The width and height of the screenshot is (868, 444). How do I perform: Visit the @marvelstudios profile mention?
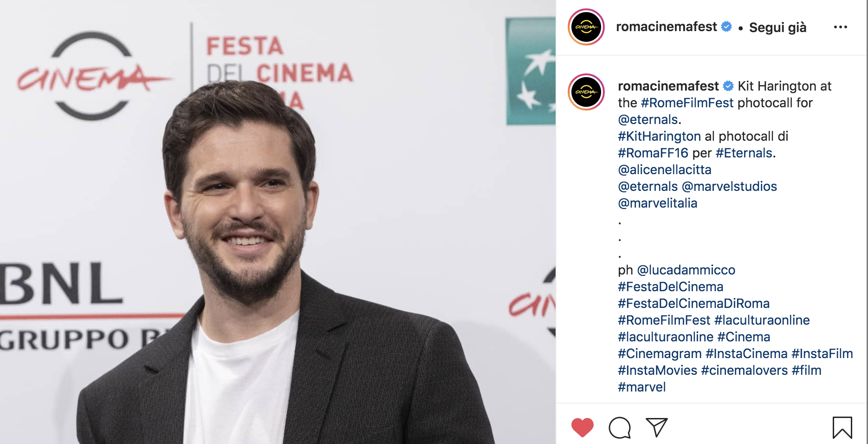(729, 186)
